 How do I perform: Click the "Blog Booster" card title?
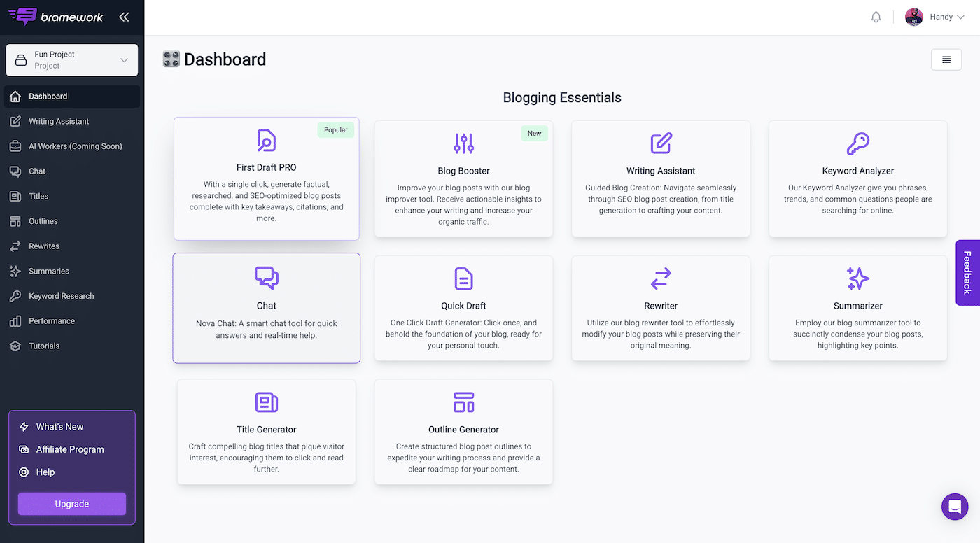click(463, 171)
